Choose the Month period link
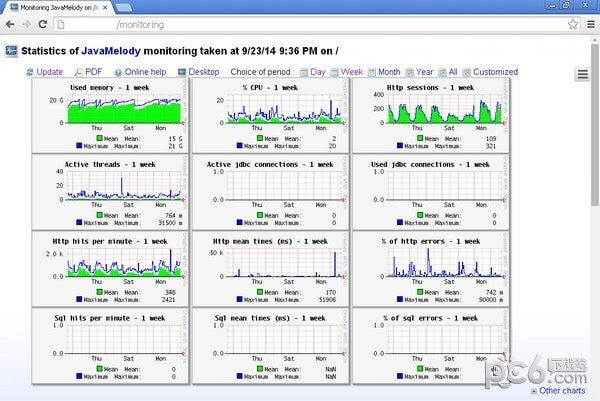600x401 pixels. point(389,72)
